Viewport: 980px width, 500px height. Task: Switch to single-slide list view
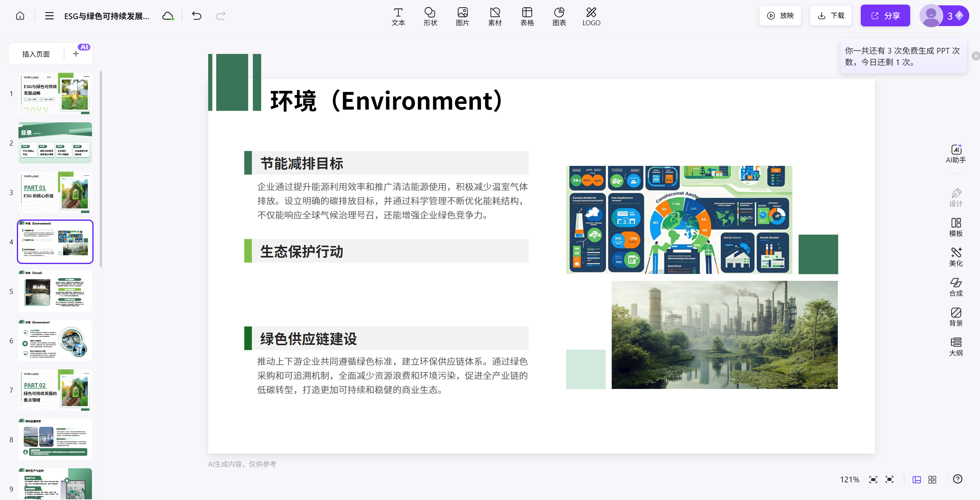(916, 479)
